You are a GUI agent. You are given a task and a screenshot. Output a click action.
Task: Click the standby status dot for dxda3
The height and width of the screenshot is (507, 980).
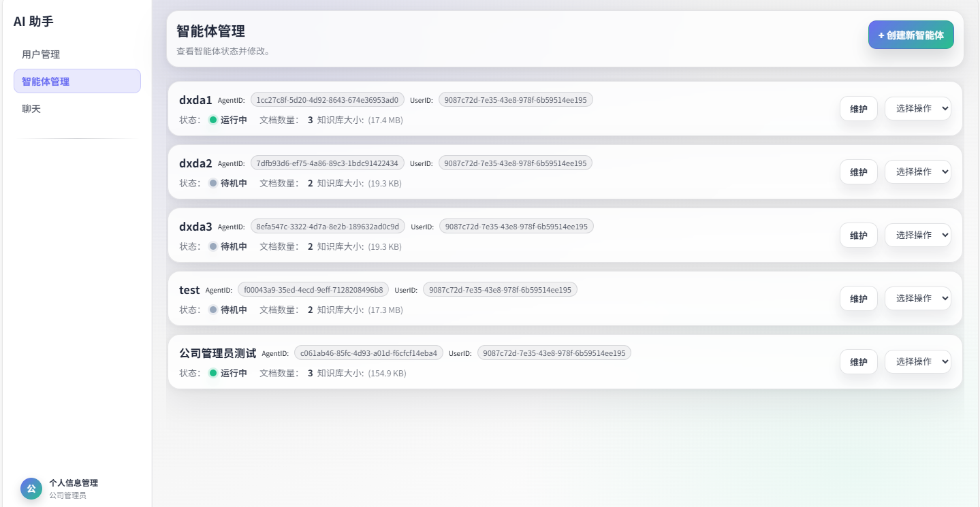pyautogui.click(x=212, y=246)
